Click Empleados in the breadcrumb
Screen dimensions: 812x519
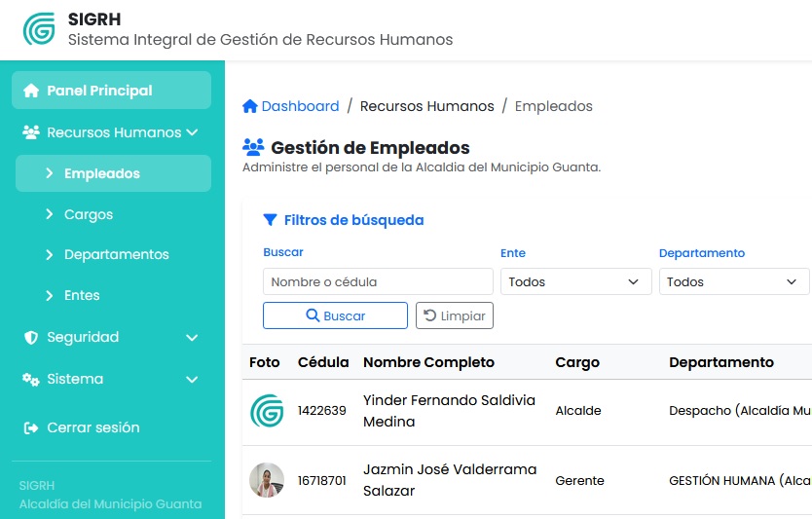tap(554, 106)
